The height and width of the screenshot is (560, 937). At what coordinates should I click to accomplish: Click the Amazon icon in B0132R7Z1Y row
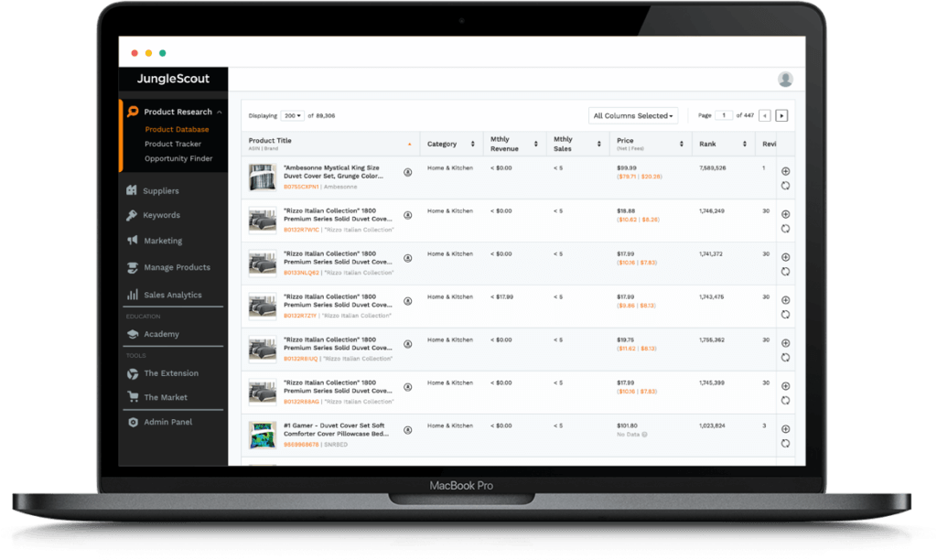point(407,301)
